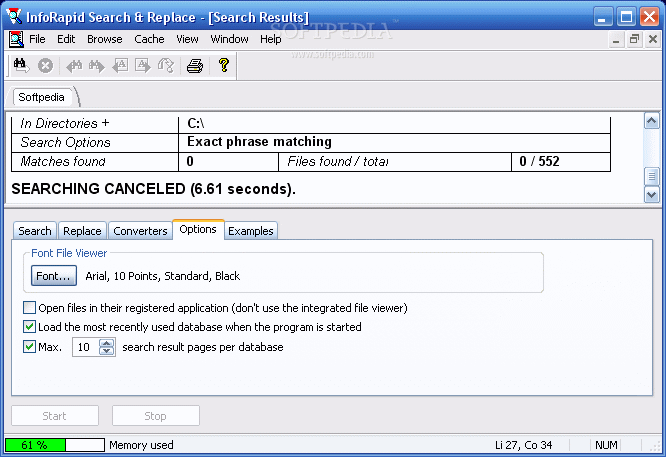Click the Start button
Screen dimensions: 666x457
(55, 415)
